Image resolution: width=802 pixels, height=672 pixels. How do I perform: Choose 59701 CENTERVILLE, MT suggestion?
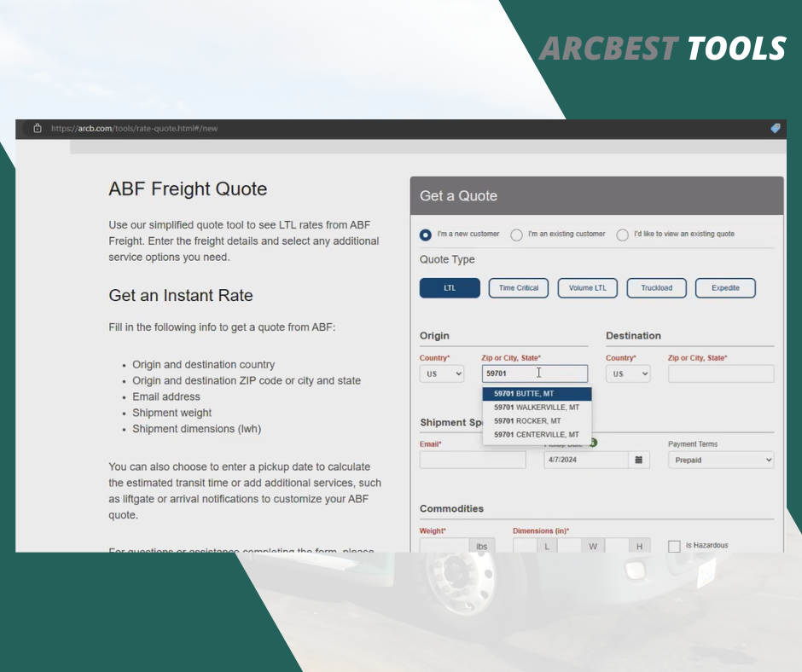tap(537, 435)
